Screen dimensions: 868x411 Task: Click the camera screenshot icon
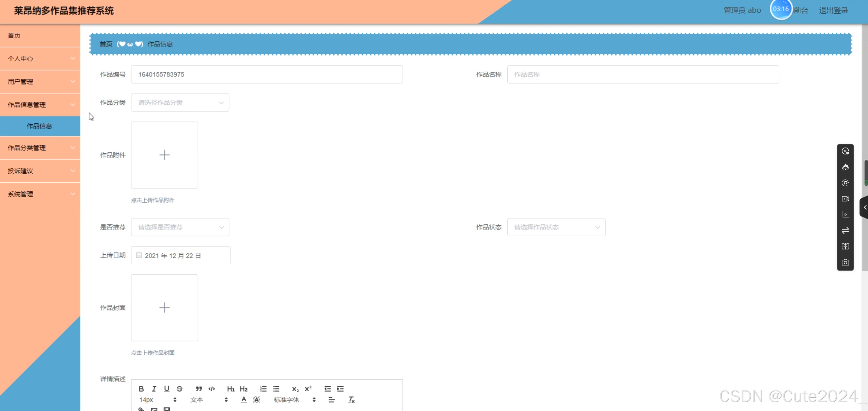[x=845, y=262]
